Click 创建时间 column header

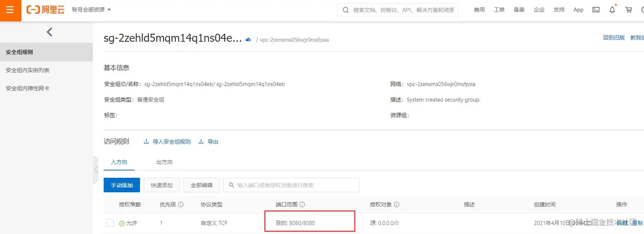pos(544,205)
